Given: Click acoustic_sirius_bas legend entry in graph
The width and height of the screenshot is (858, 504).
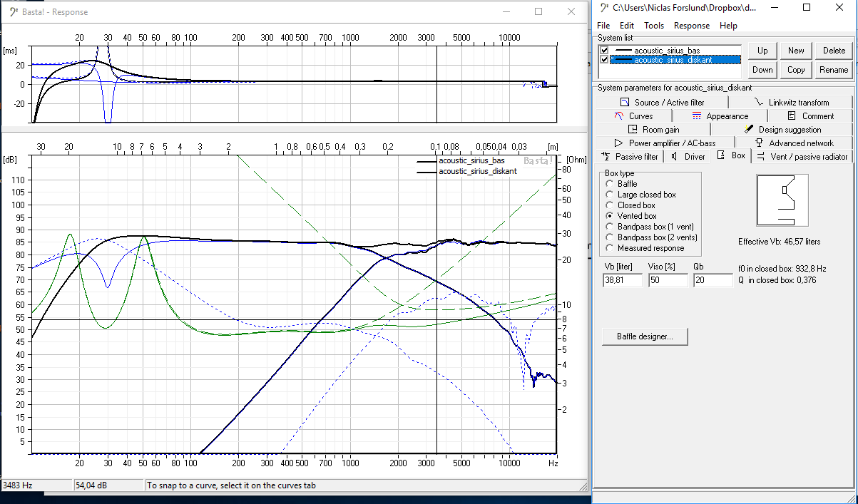Looking at the screenshot, I should click(x=471, y=161).
